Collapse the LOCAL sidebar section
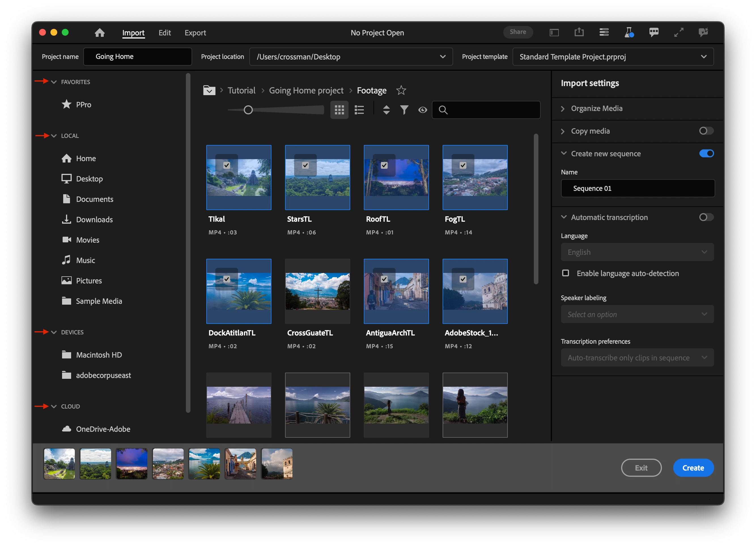The height and width of the screenshot is (547, 756). [x=54, y=136]
